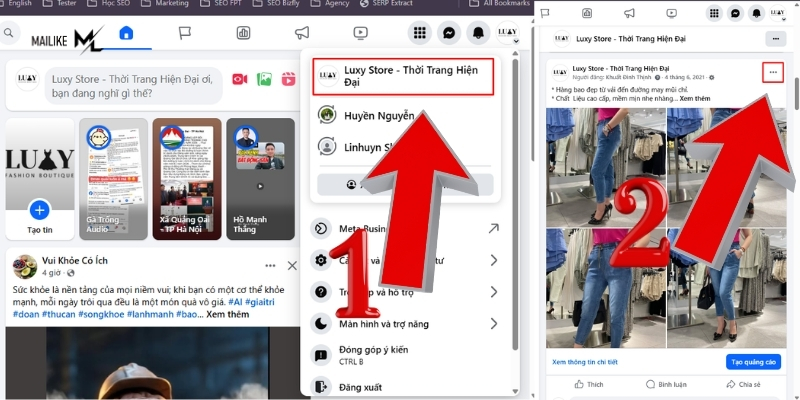Screen dimensions: 800x400
Task: Open three-dot menu on Luxy Store post
Action: click(x=773, y=72)
